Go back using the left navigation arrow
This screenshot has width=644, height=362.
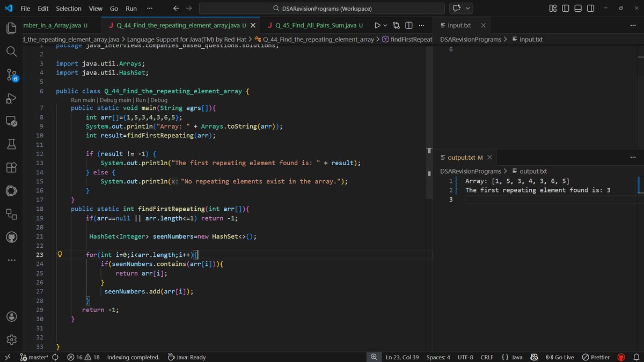point(177,9)
